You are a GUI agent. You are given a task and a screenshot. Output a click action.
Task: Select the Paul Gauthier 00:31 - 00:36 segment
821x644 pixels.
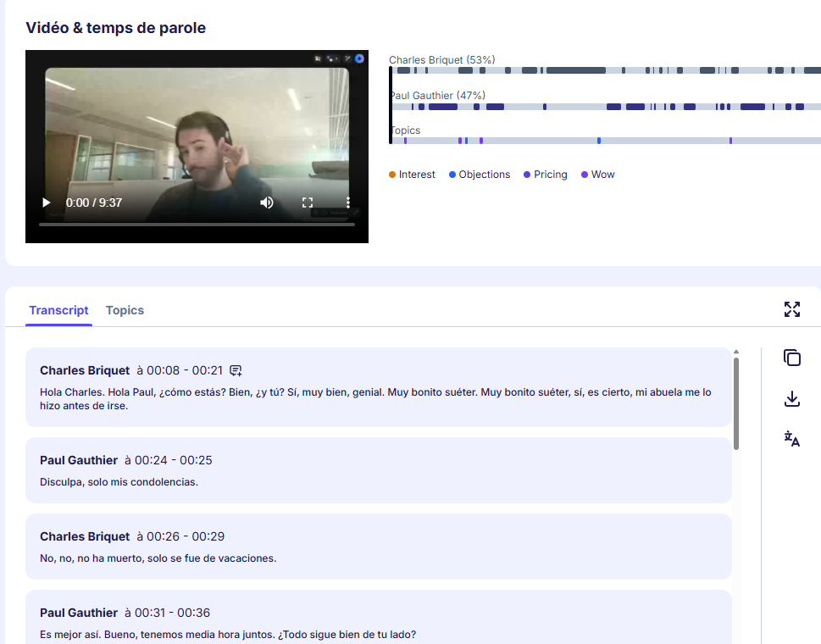pos(378,618)
